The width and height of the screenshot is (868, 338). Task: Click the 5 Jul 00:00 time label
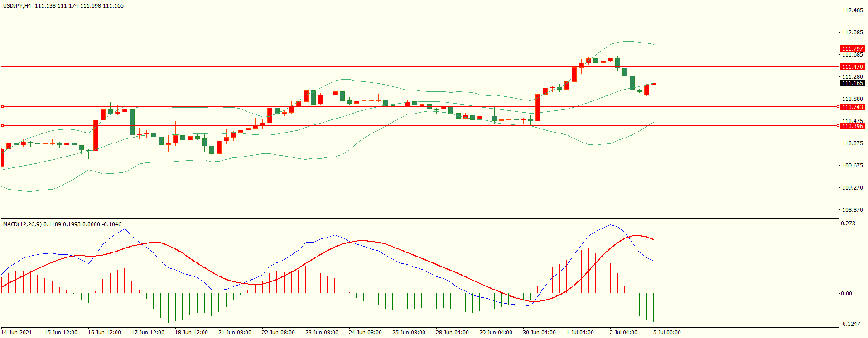(667, 333)
